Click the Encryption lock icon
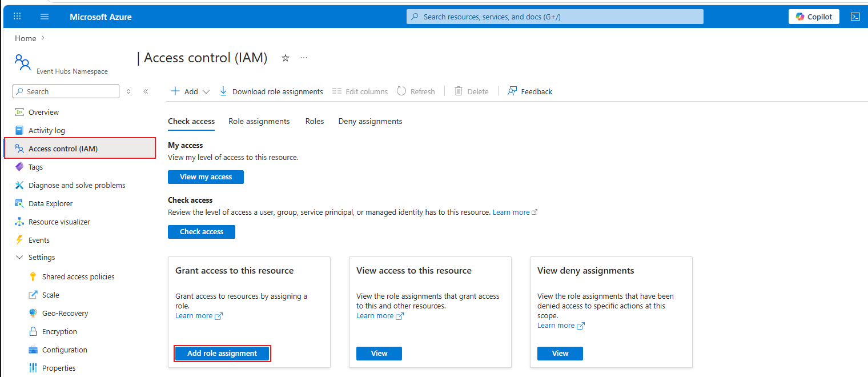Image resolution: width=868 pixels, height=377 pixels. click(33, 331)
